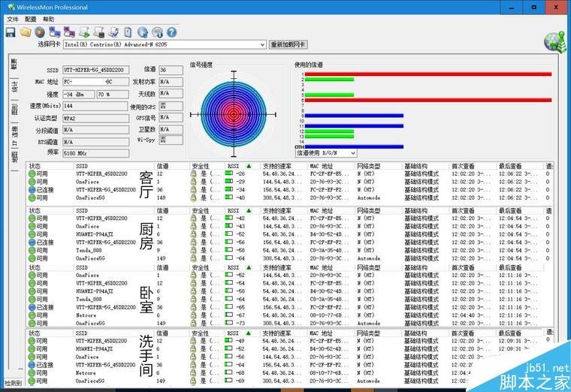The image size is (571, 392).
Task: Click the blue OTH channel bar
Action: tap(354, 147)
